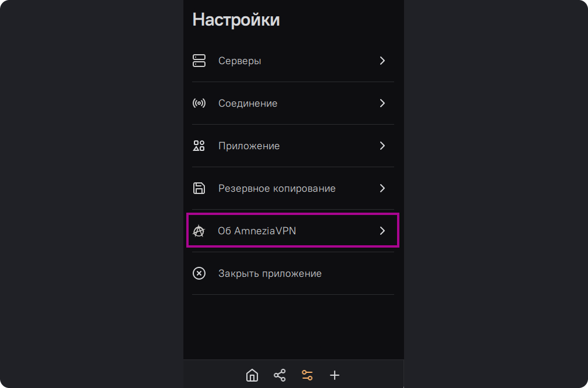Click Закрыть приложение to quit app
This screenshot has width=588, height=388.
click(270, 273)
